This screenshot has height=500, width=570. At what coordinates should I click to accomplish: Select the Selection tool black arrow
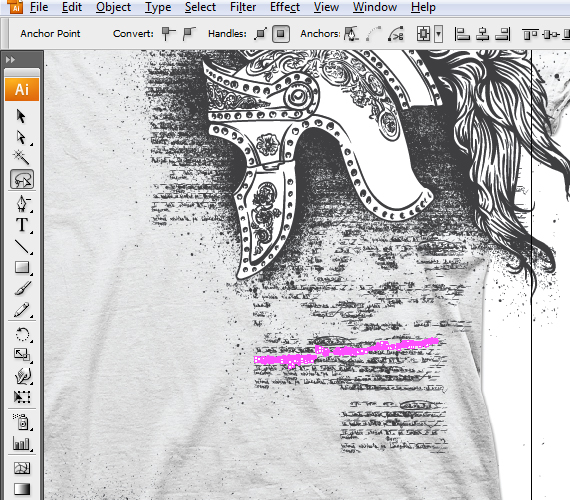(21, 116)
